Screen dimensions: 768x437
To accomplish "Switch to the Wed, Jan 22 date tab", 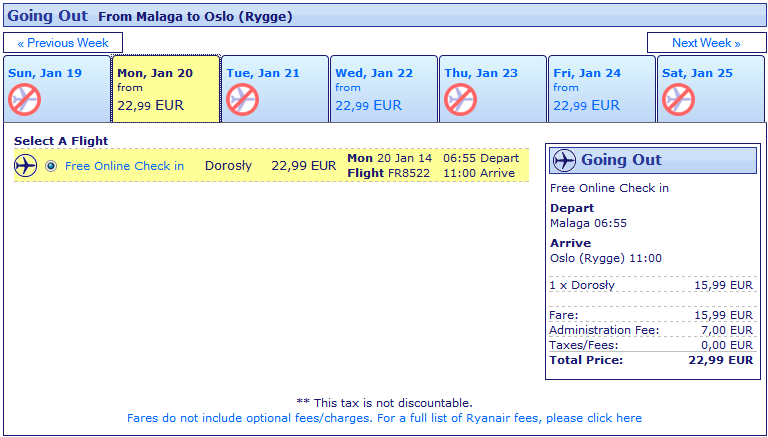I will coord(384,89).
